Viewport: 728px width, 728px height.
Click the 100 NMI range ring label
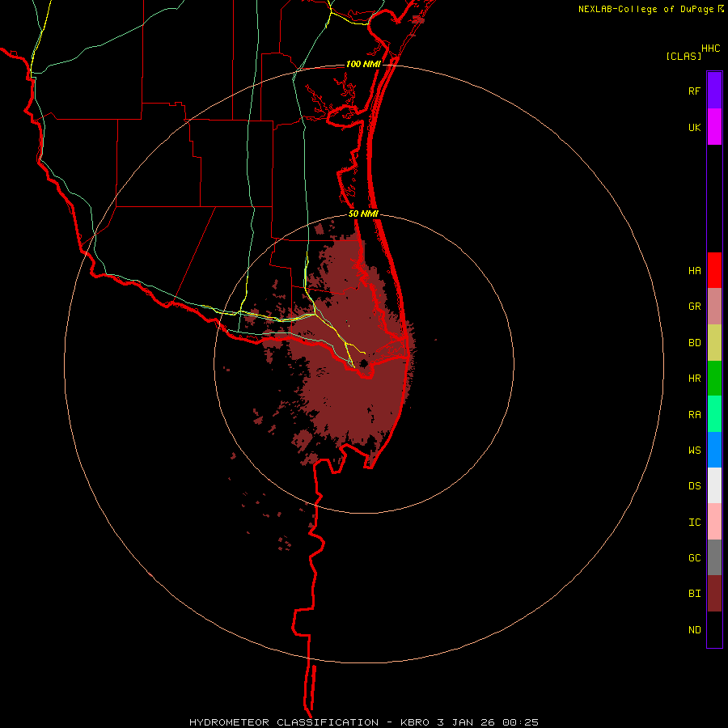tap(363, 64)
